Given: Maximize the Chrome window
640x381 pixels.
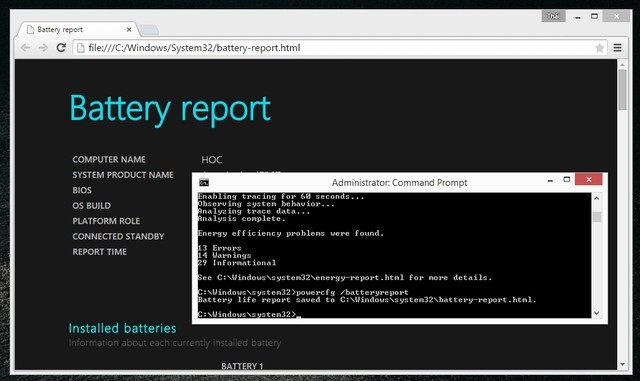Looking at the screenshot, I should [595, 16].
